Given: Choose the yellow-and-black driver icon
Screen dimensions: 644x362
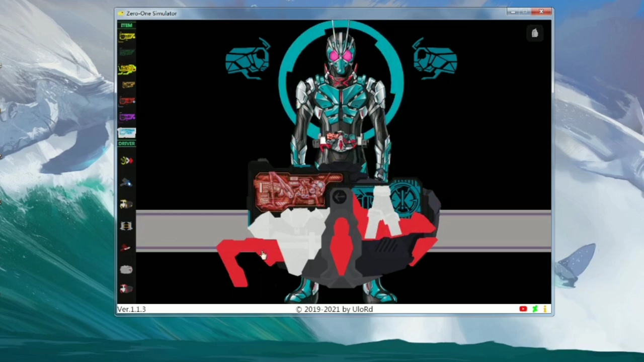Looking at the screenshot, I should [x=127, y=204].
